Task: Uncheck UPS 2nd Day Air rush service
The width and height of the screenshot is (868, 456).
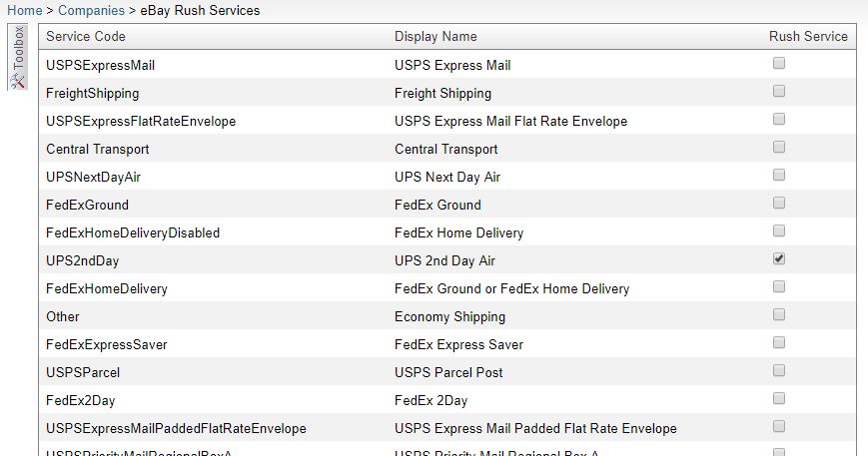Action: [779, 258]
